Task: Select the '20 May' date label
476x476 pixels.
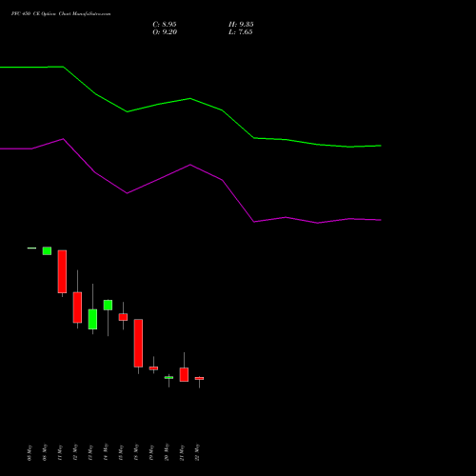Action: [167, 452]
